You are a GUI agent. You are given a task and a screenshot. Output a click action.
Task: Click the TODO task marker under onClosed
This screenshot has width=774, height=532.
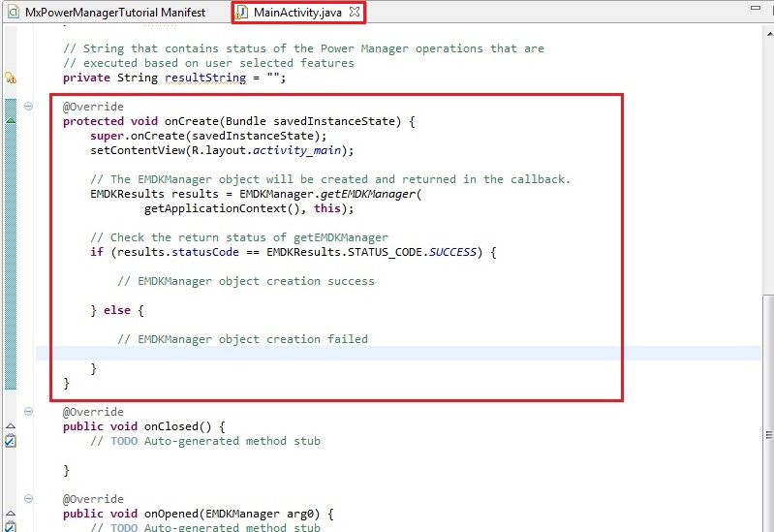coord(10,441)
